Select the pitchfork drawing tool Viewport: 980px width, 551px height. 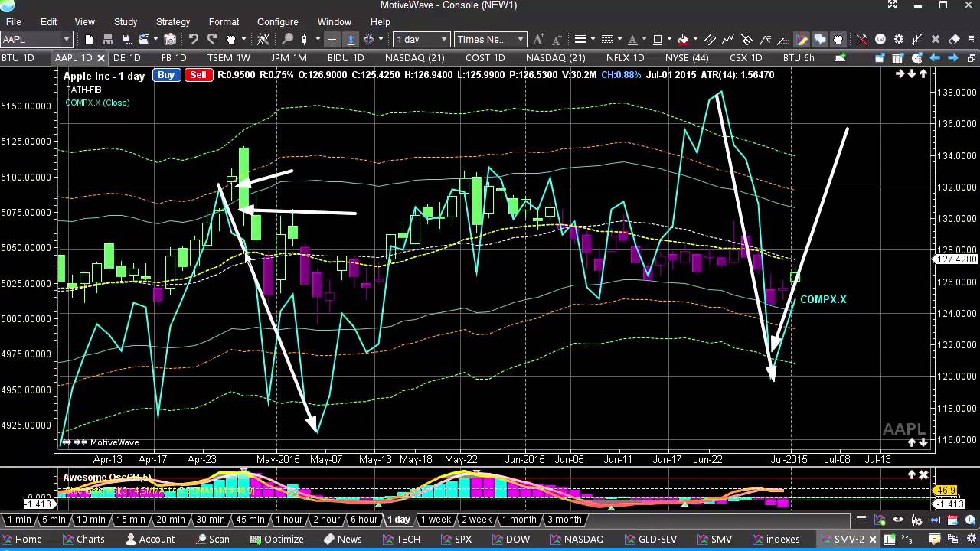746,39
